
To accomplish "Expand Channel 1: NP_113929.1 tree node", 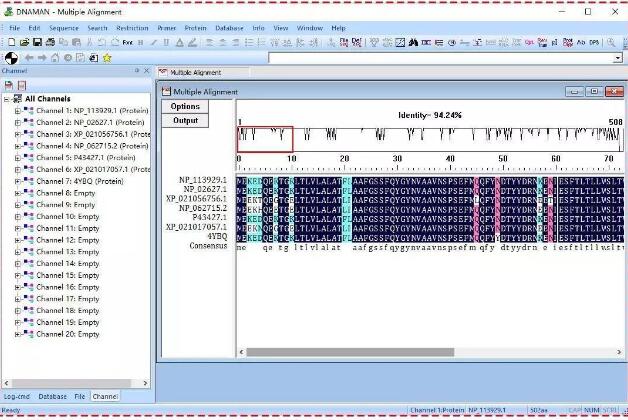I will 17,110.
